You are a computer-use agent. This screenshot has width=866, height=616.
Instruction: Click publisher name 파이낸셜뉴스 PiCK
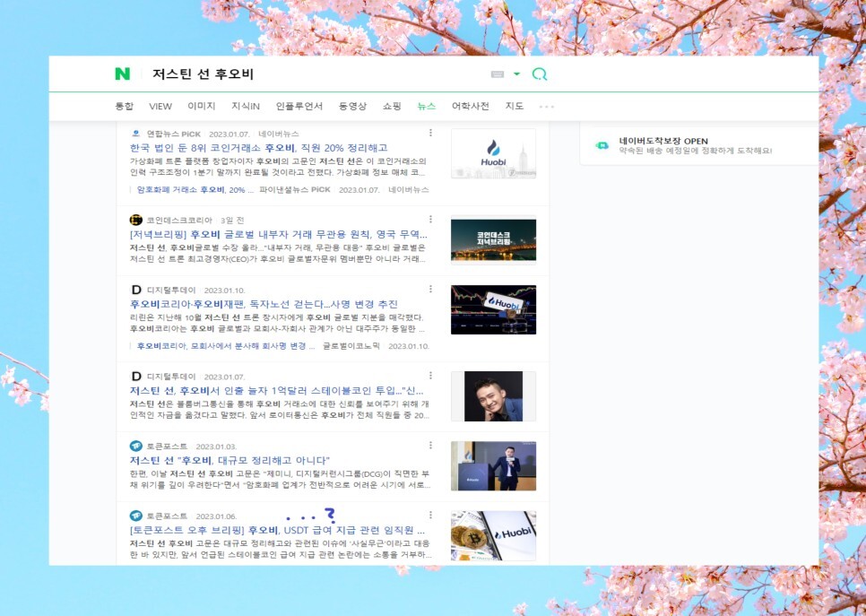point(294,189)
